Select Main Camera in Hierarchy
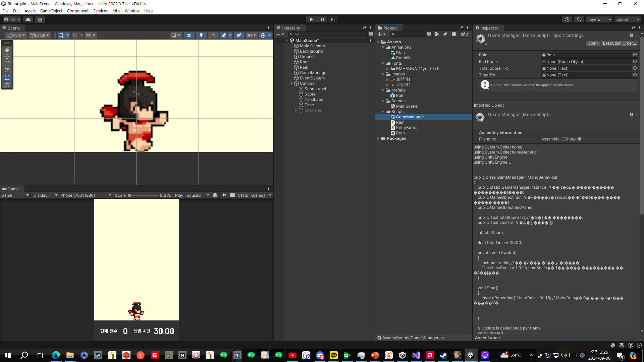 pyautogui.click(x=312, y=46)
